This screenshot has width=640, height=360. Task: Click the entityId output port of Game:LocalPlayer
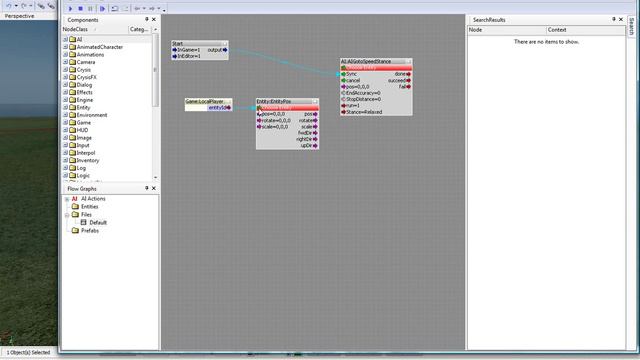229,108
